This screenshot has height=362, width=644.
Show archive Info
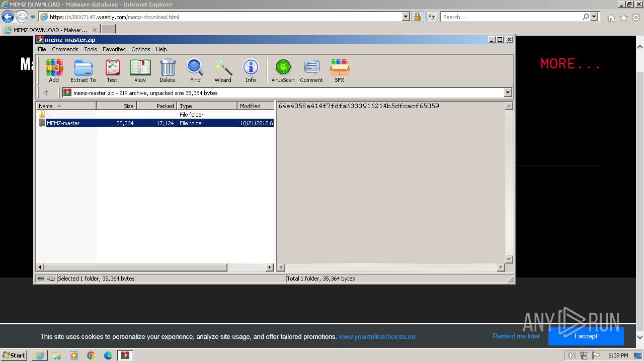point(251,70)
